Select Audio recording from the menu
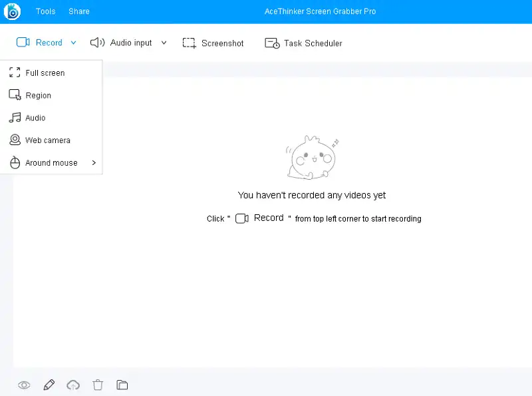The height and width of the screenshot is (396, 532). (35, 118)
